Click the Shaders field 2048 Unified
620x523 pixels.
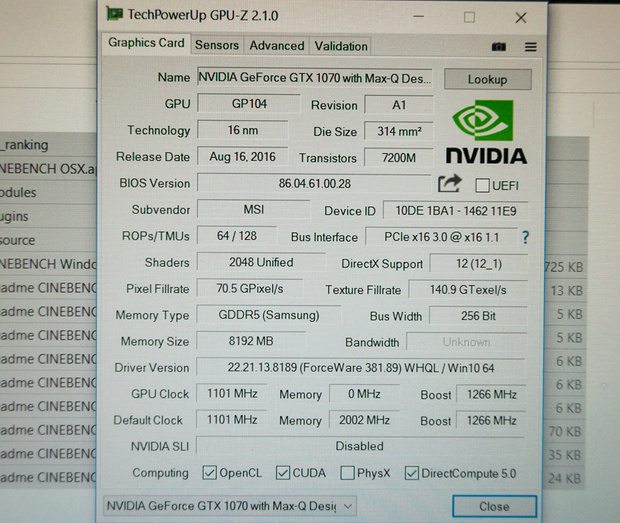coord(261,262)
